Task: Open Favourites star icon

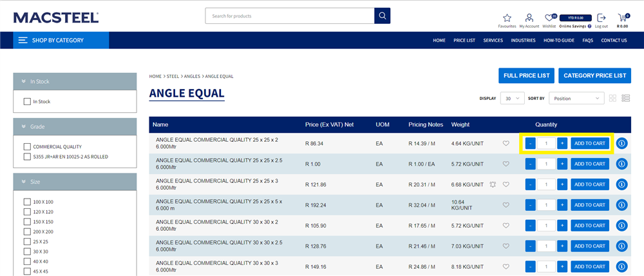Action: (507, 18)
